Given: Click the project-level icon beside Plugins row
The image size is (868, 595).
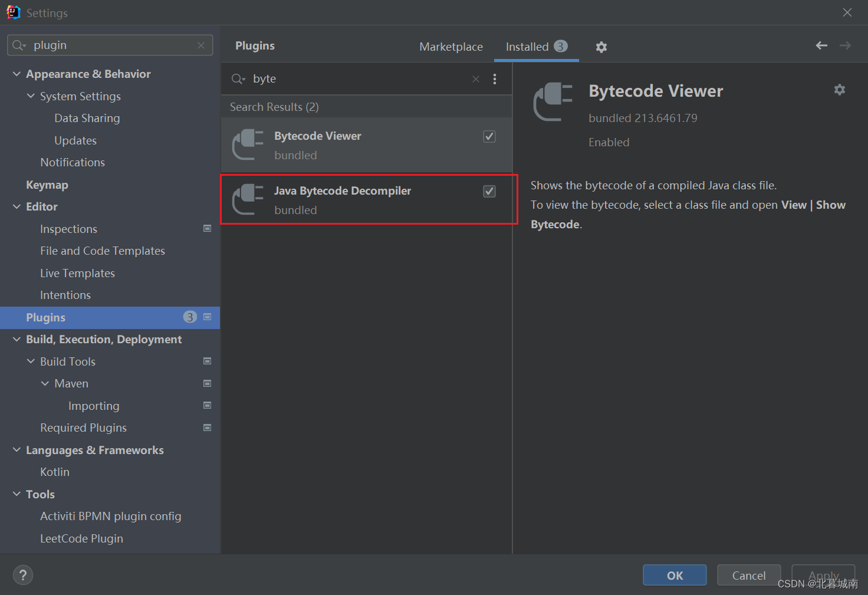Looking at the screenshot, I should coord(207,317).
